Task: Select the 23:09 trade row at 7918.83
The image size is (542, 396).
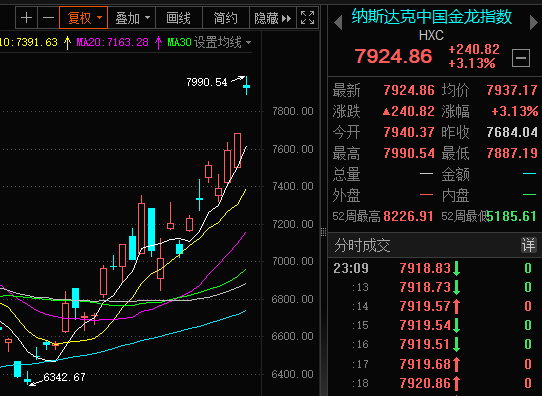Action: [x=432, y=268]
